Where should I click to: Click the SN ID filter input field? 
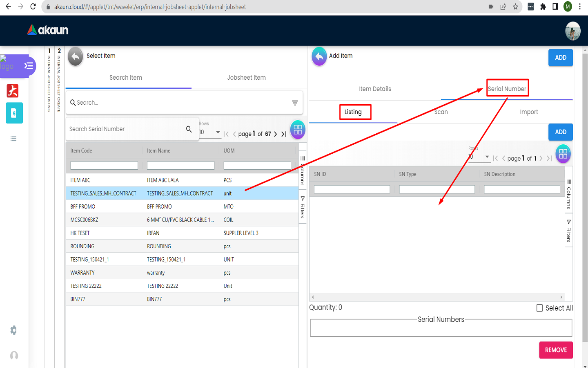point(352,189)
